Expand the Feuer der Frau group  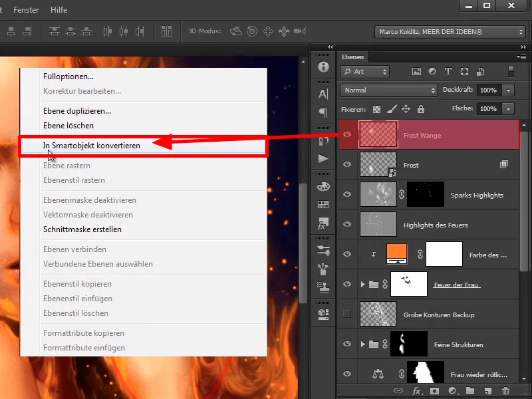[x=362, y=284]
